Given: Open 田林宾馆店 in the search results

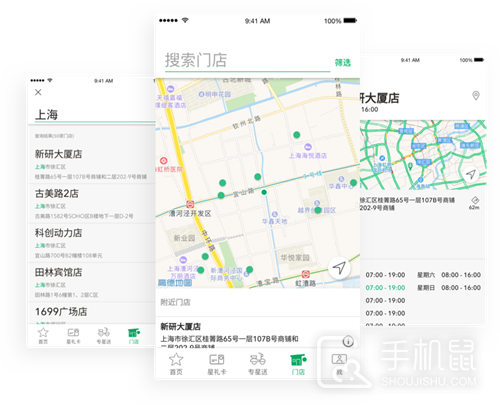Looking at the screenshot, I should click(x=92, y=282).
